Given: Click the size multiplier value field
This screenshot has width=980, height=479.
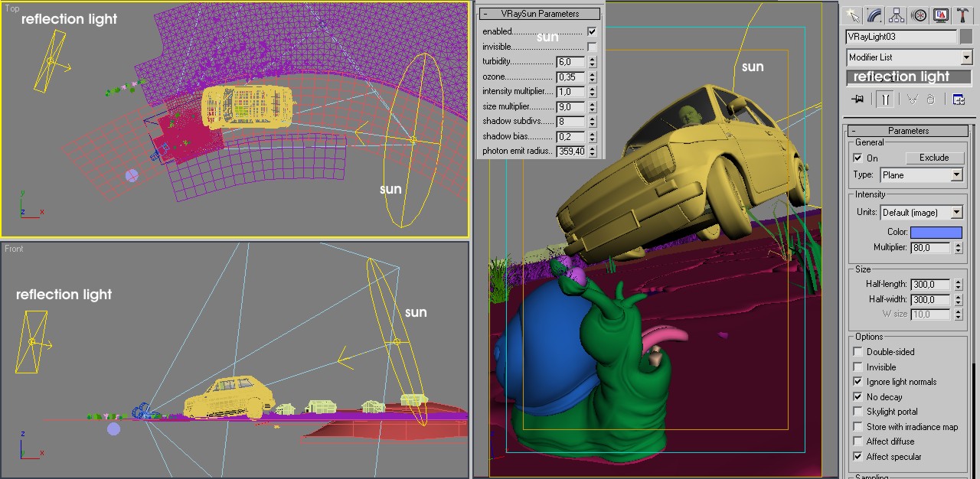Looking at the screenshot, I should [571, 107].
